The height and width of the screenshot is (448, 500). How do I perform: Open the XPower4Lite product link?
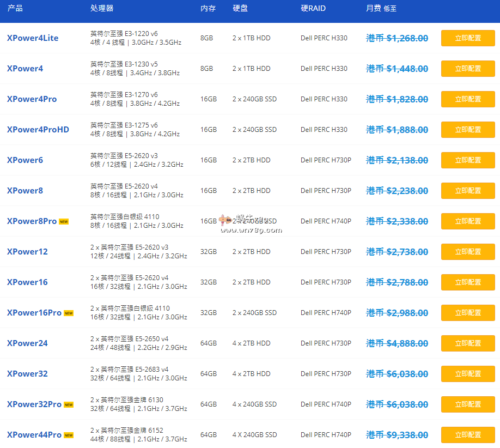coord(33,38)
